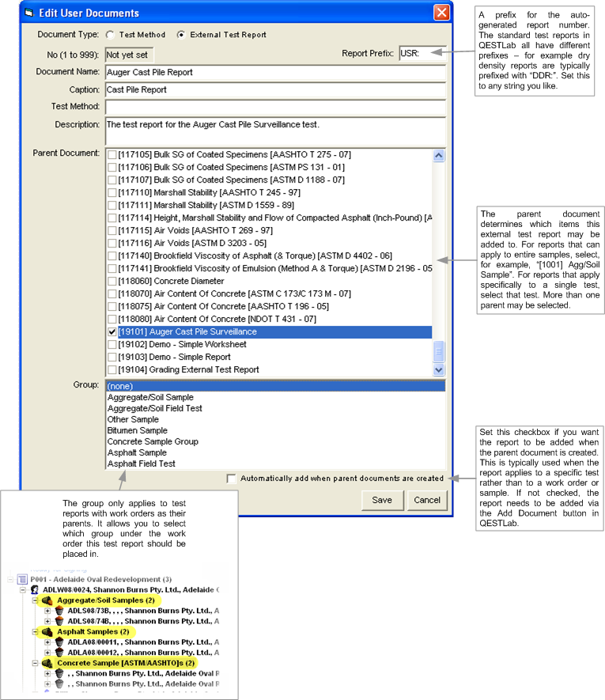
Task: Check the Grading External Test Report item
Action: coord(112,370)
